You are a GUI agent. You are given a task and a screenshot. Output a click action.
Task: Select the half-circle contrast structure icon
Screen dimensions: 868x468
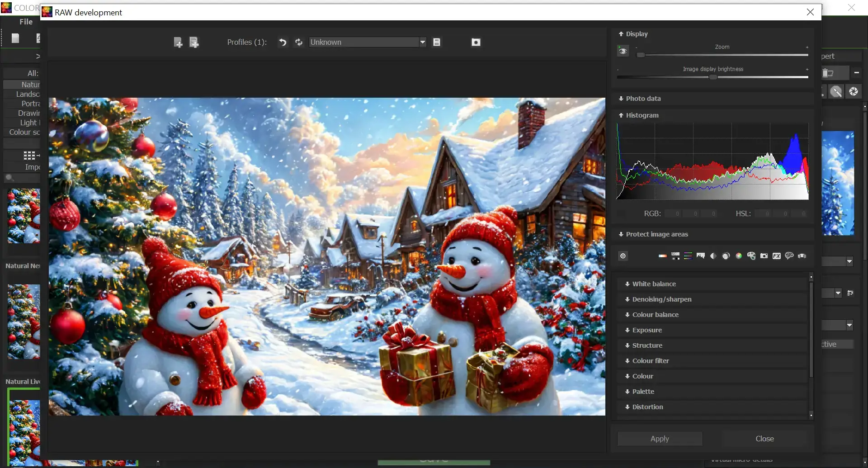(713, 256)
